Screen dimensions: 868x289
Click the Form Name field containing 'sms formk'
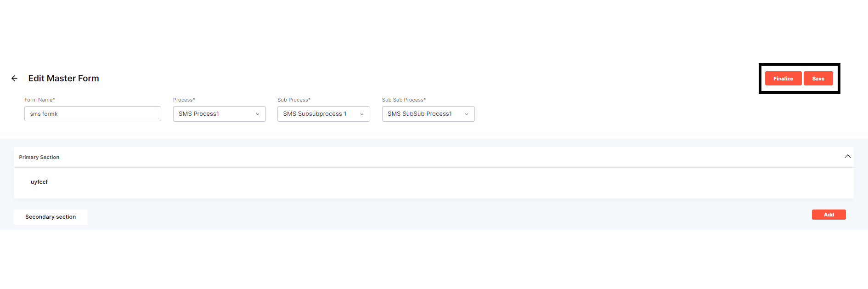92,114
